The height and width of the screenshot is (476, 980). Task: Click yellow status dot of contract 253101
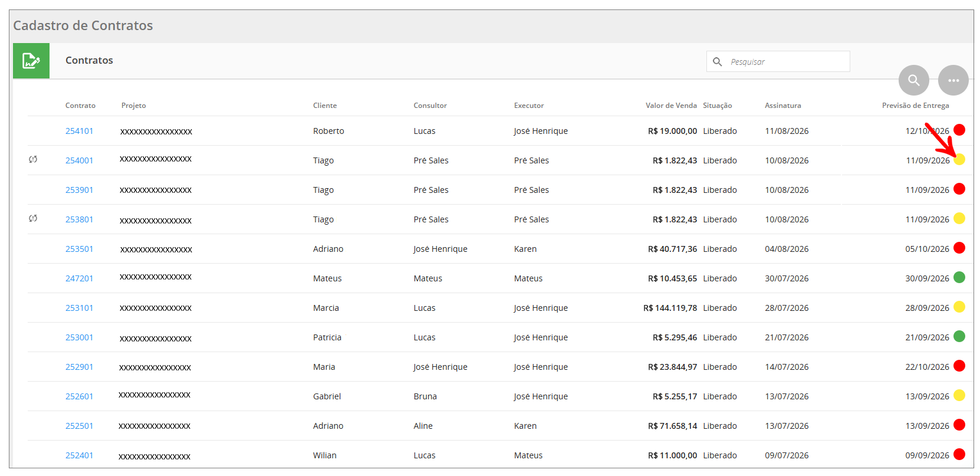pyautogui.click(x=959, y=307)
